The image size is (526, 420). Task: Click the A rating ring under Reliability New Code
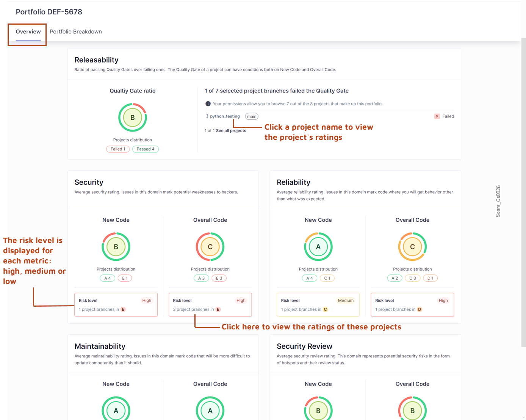[x=318, y=246]
